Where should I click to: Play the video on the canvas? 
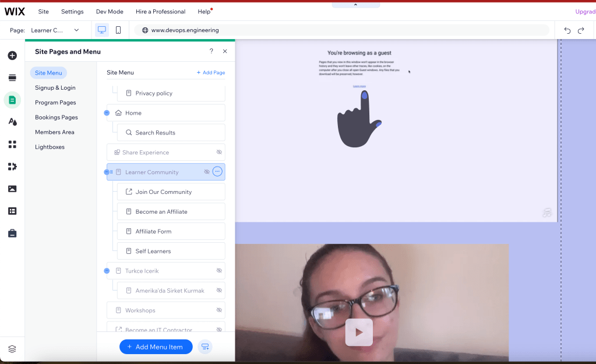point(359,332)
